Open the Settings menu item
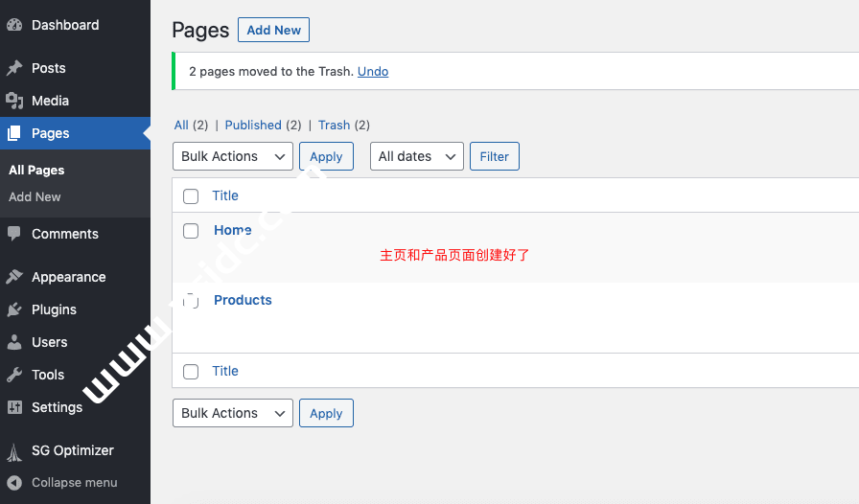The height and width of the screenshot is (504, 859). click(57, 407)
